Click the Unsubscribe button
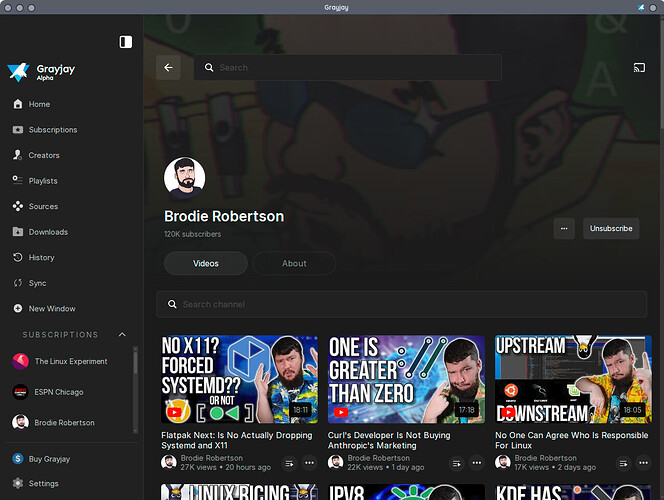Screen dimensions: 664x500 pos(611,229)
